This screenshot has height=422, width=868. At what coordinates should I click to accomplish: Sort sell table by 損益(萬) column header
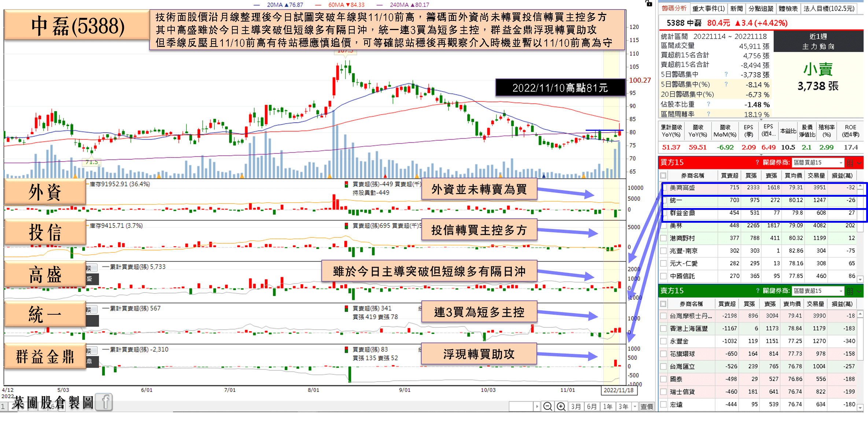842,304
